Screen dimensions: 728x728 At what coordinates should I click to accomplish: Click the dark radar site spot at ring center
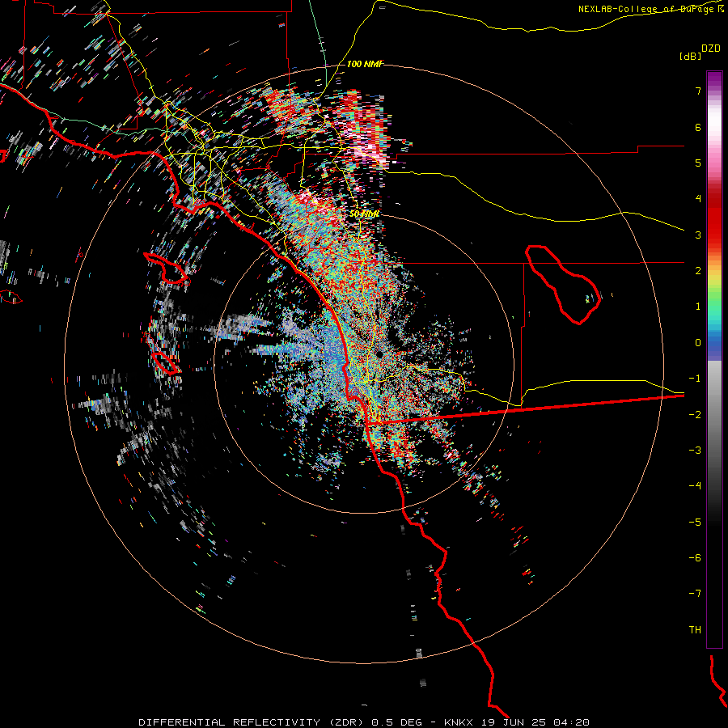click(380, 355)
